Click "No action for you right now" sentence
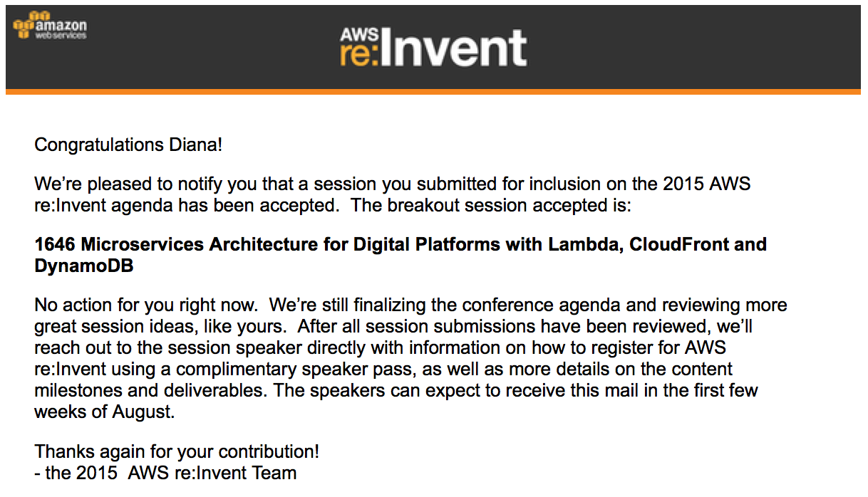This screenshot has height=497, width=868. tap(146, 305)
